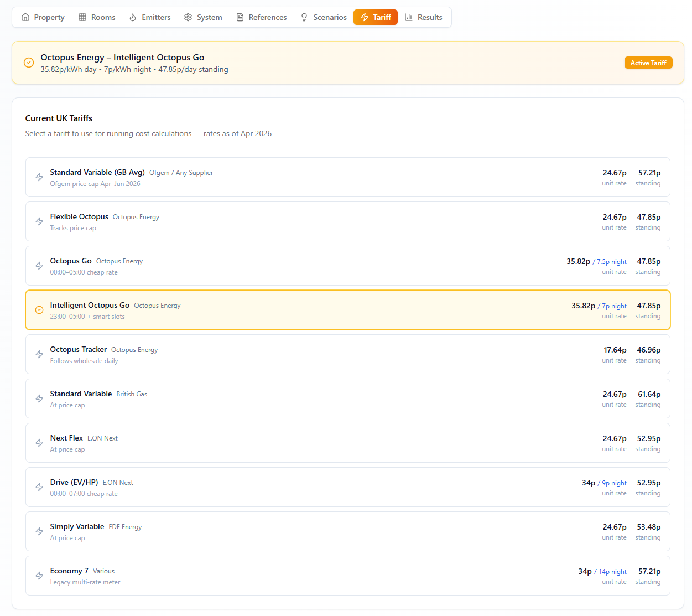Viewport: 692px width, 616px height.
Task: Select the Standard Variable (GB Avg) tariff
Action: [348, 177]
